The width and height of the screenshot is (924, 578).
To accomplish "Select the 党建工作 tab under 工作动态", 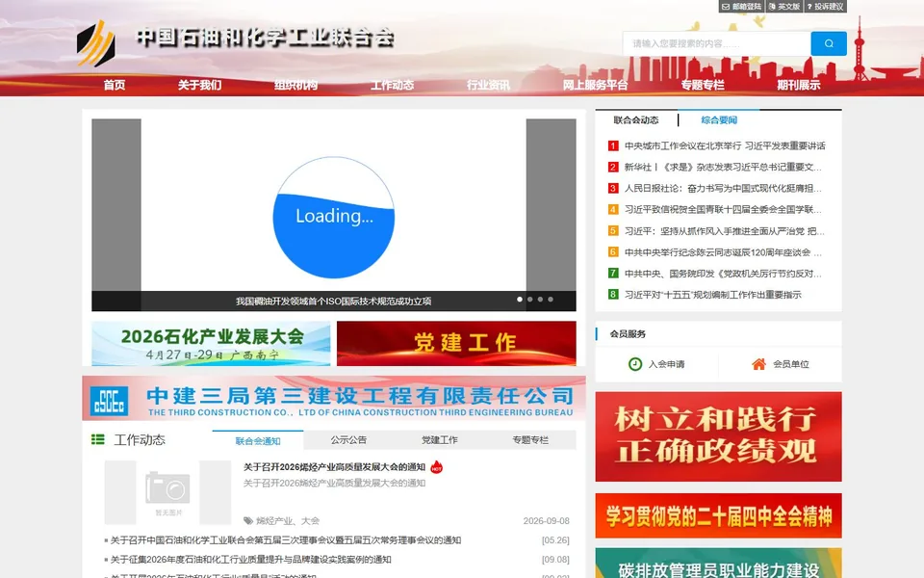I will (x=440, y=440).
